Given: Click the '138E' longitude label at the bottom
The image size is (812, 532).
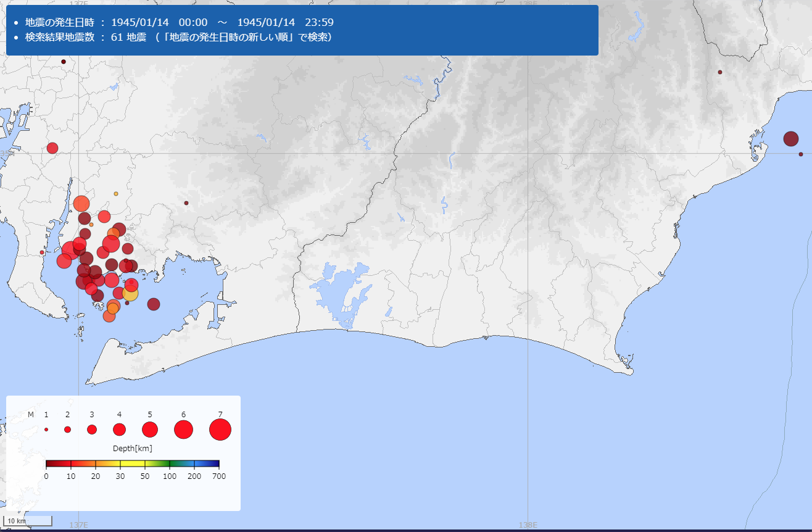Looking at the screenshot, I should [528, 525].
